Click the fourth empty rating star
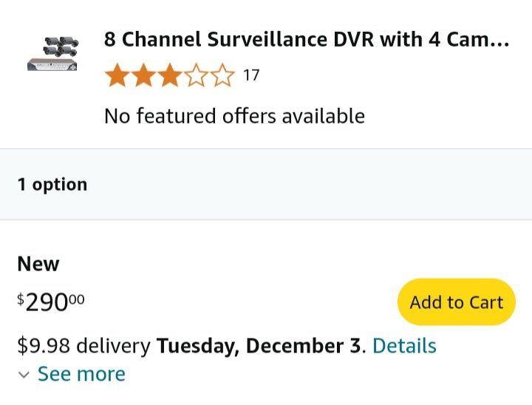This screenshot has width=532, height=405. pyautogui.click(x=196, y=75)
